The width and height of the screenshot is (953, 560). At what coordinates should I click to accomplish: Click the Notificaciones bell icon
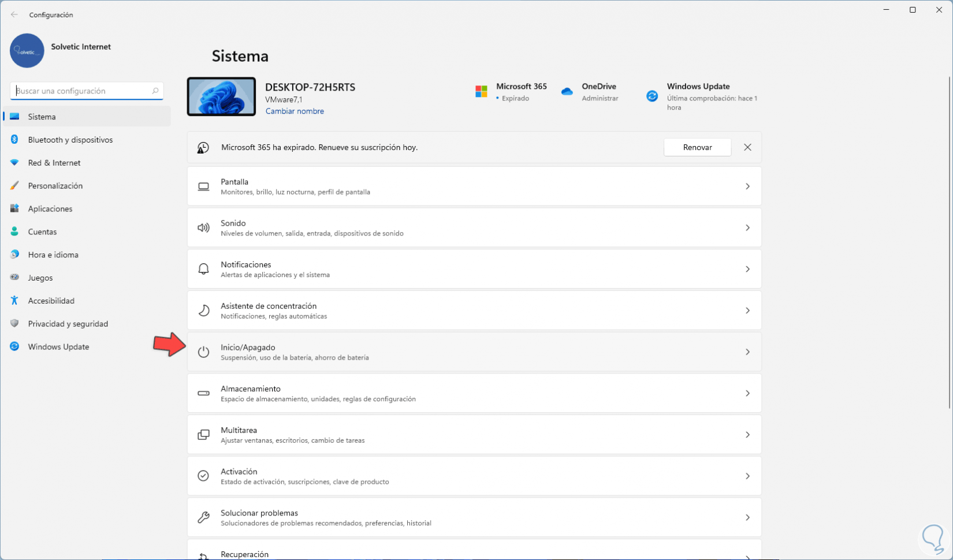(x=203, y=269)
